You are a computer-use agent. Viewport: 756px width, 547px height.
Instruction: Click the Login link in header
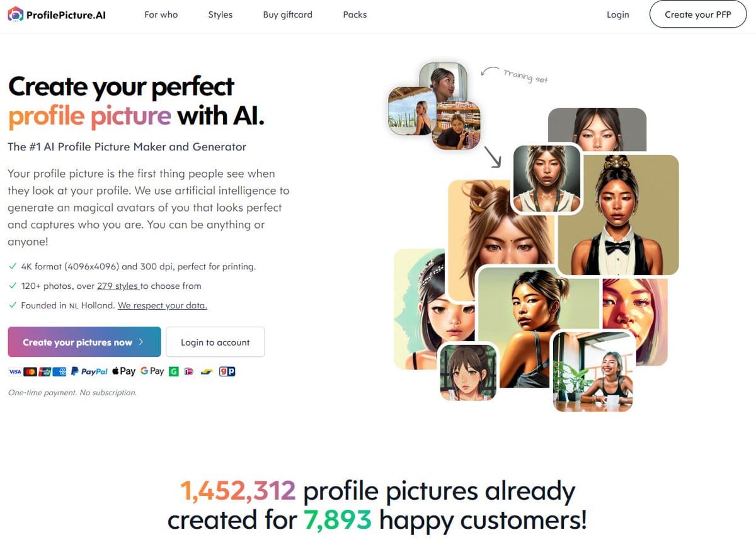pyautogui.click(x=617, y=14)
